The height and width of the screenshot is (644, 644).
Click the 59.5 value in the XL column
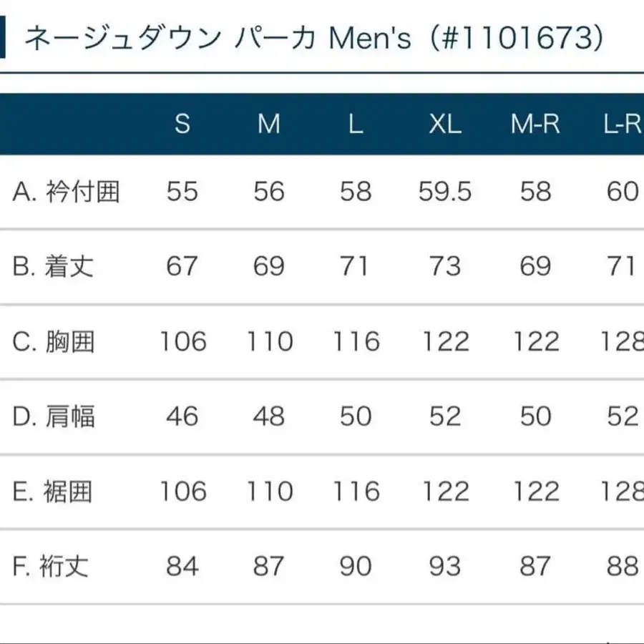pyautogui.click(x=444, y=192)
